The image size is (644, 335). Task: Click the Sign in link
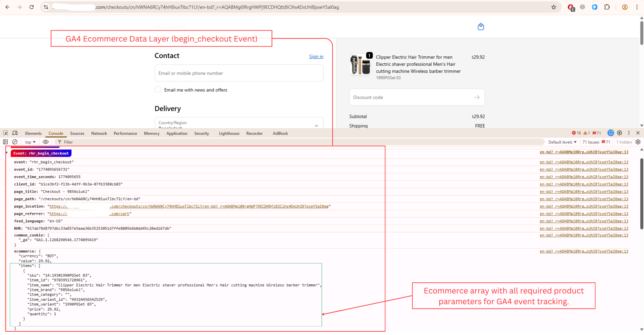(316, 56)
